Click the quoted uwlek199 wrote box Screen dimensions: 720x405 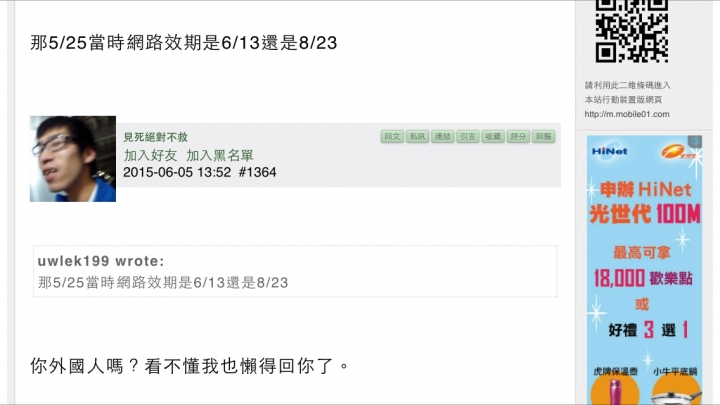point(295,271)
